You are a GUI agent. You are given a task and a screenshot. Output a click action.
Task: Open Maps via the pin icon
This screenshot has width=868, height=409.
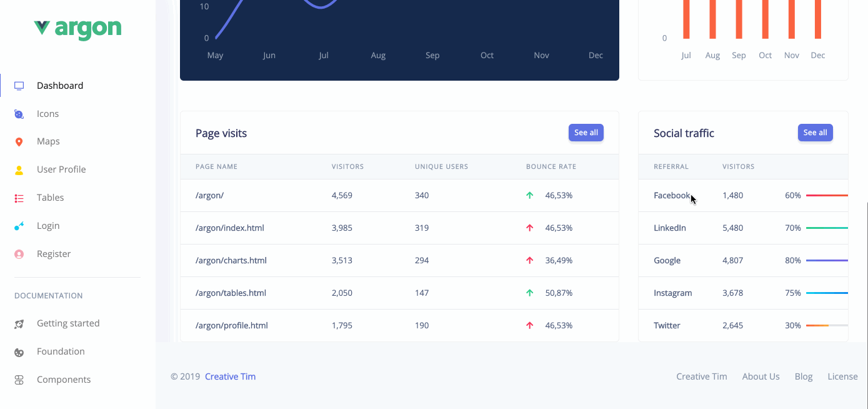coord(19,141)
